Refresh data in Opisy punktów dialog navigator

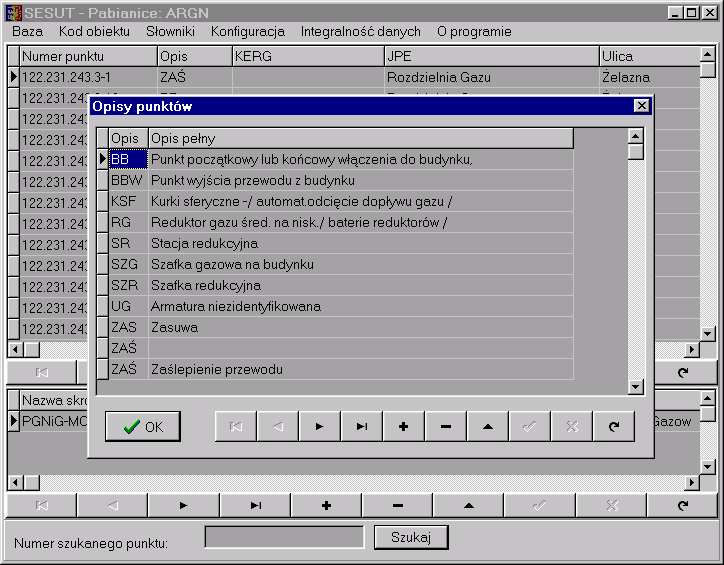tap(613, 426)
